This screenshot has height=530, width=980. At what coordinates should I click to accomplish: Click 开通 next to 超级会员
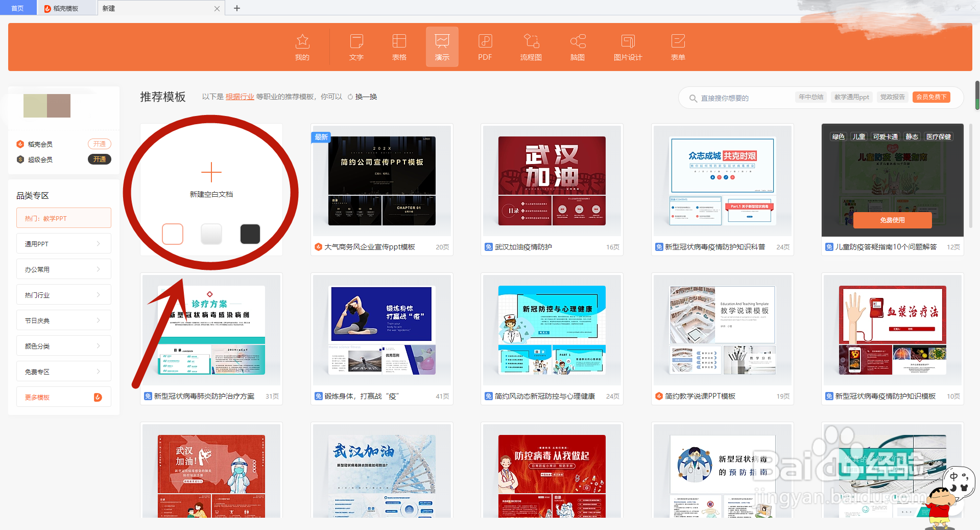[99, 159]
